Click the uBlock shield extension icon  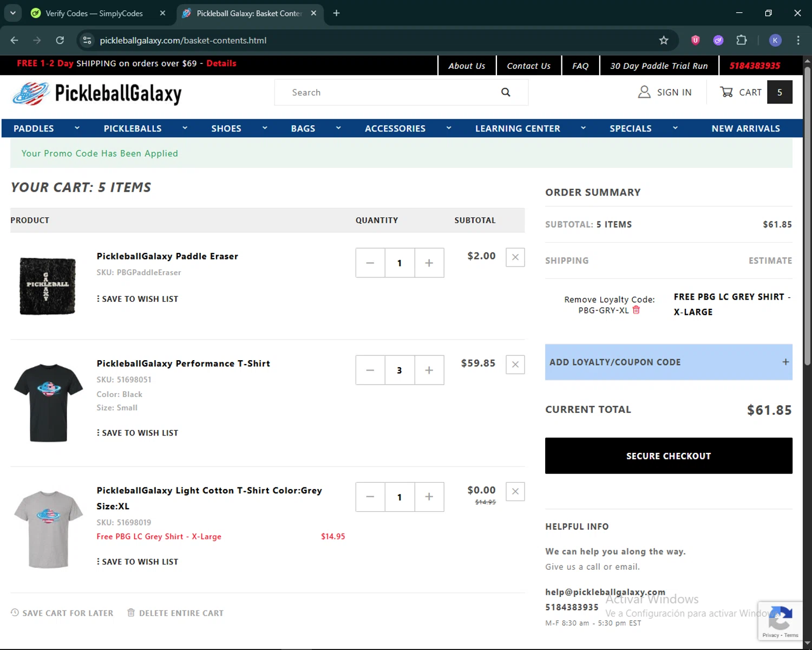click(x=696, y=40)
